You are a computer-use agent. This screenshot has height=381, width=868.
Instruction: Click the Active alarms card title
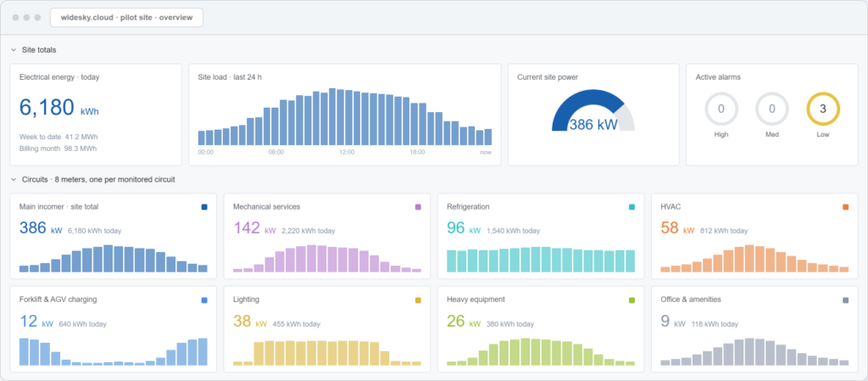pos(718,77)
